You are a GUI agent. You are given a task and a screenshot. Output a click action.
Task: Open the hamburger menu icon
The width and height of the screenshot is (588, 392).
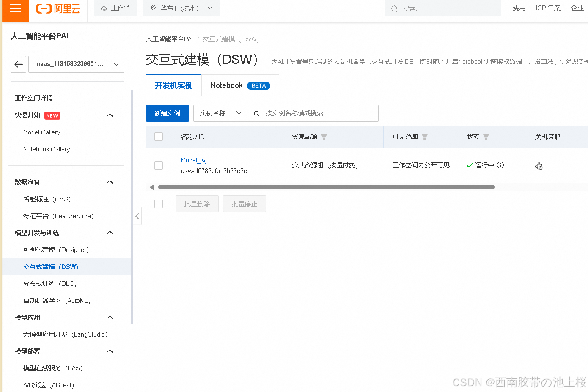click(x=15, y=8)
